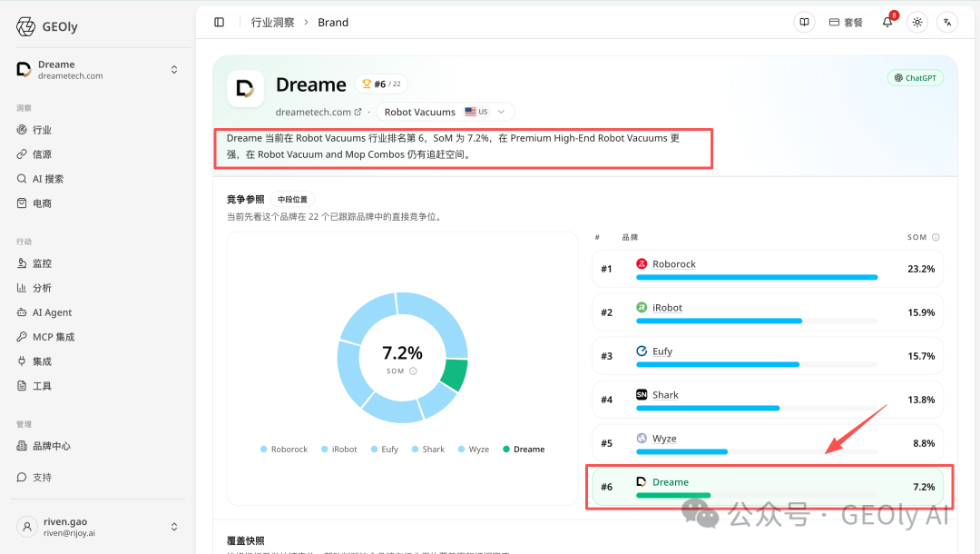Select the Wyze ranking row

(768, 443)
